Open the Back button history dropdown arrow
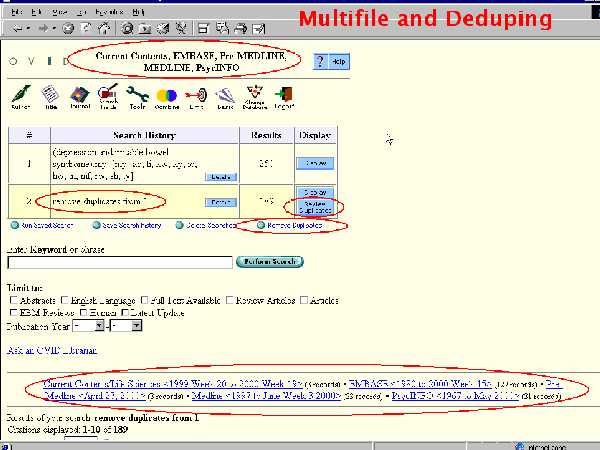The height and width of the screenshot is (450, 600). [28, 28]
